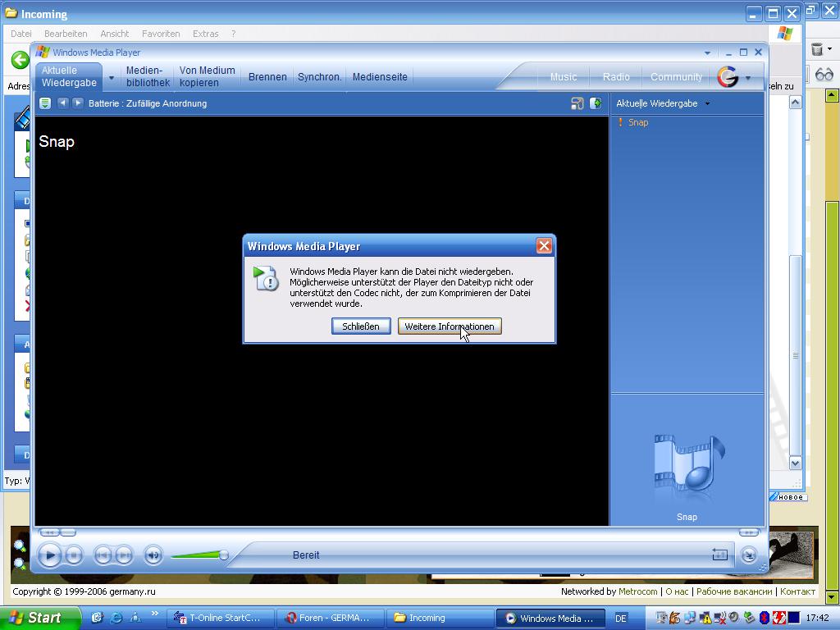Mute the player sound

click(153, 555)
